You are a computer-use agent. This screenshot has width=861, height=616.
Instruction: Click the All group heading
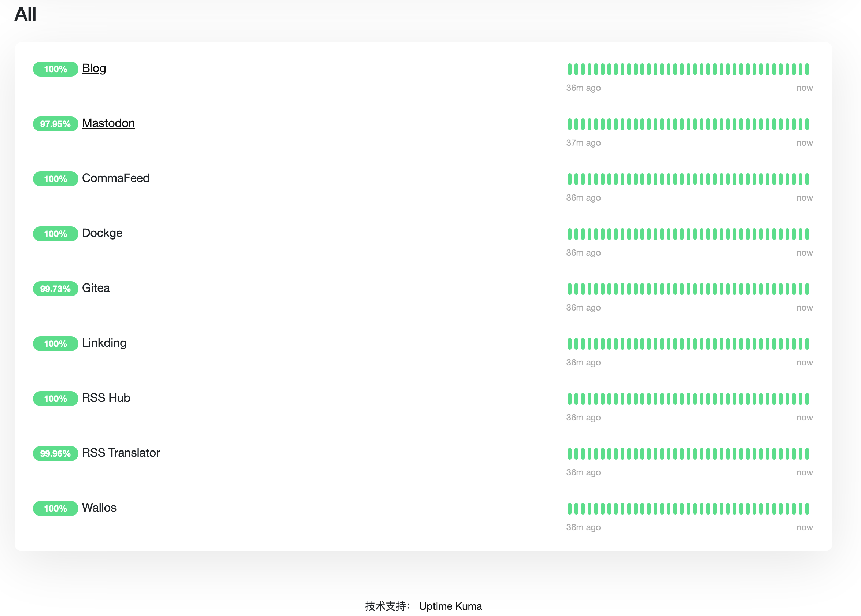coord(25,14)
